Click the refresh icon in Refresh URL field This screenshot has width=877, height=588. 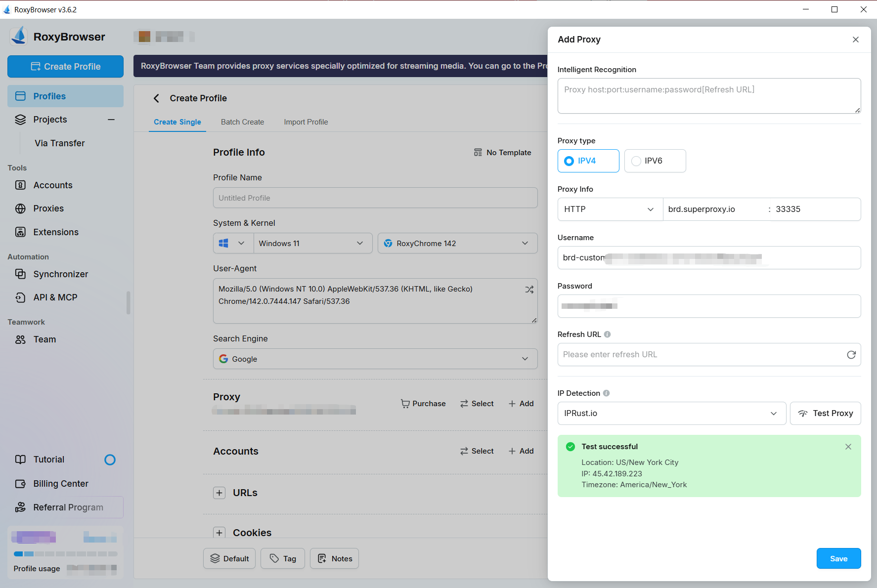click(x=851, y=355)
